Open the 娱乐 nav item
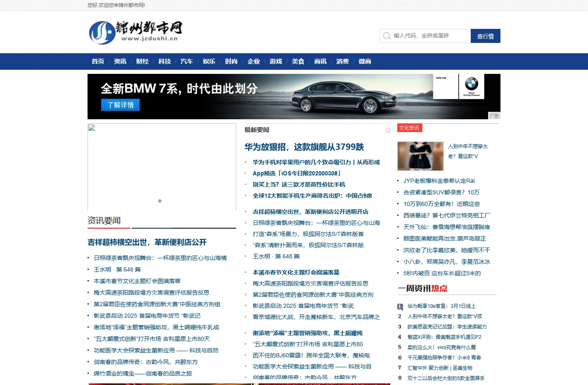Screen dimensions: 588x385 (x=209, y=61)
